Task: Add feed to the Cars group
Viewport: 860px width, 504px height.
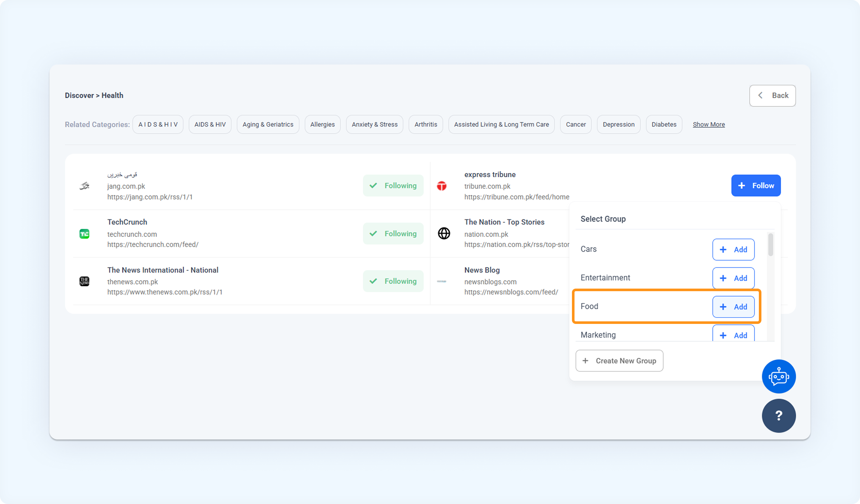Action: pos(733,249)
